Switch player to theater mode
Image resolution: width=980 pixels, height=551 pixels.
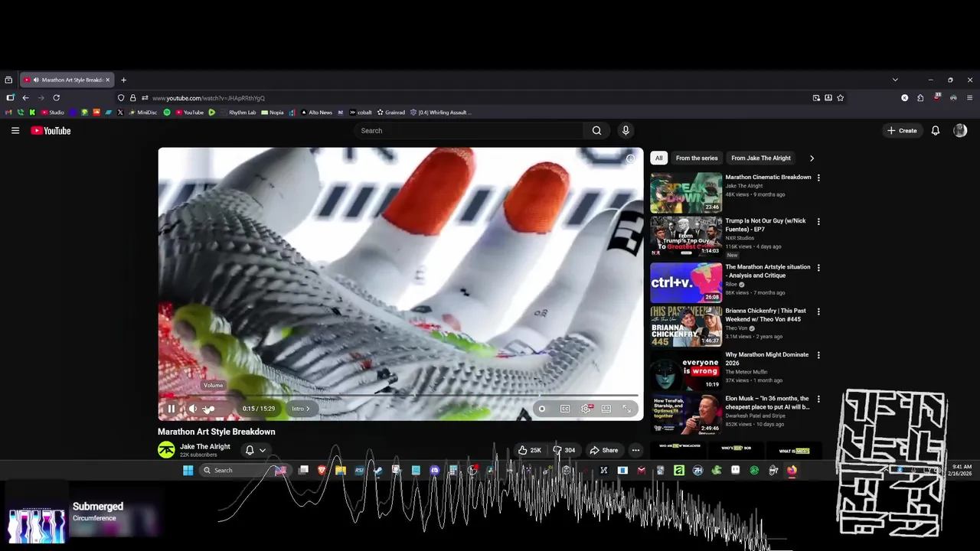[606, 409]
